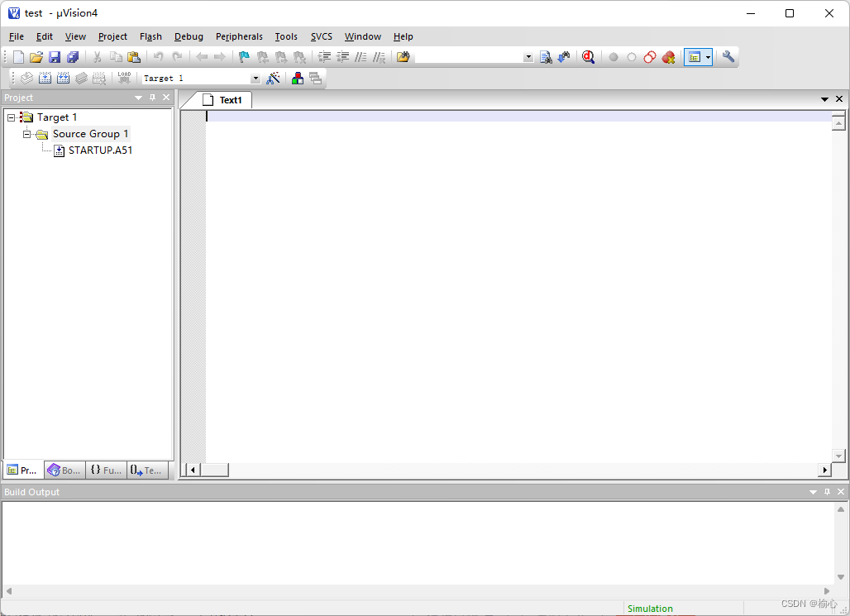Open the Target 1 selection dropdown

[255, 79]
